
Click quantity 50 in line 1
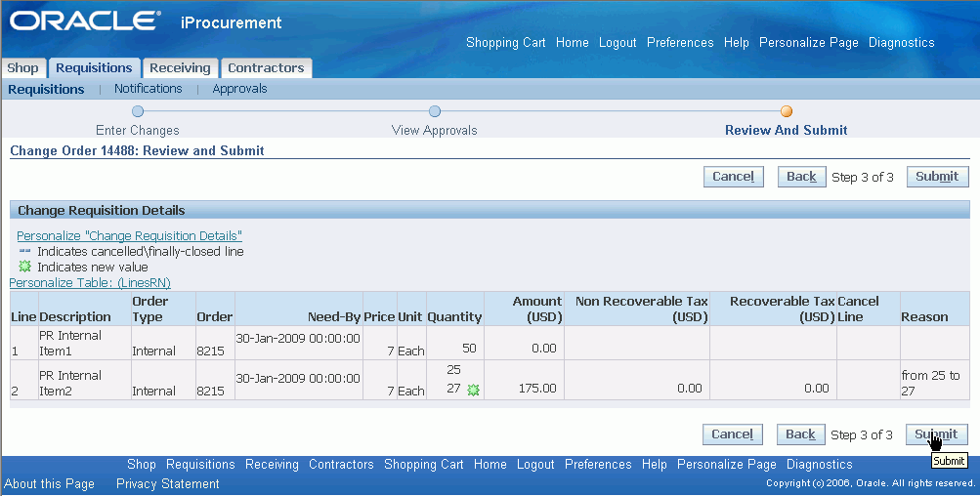[x=469, y=348]
